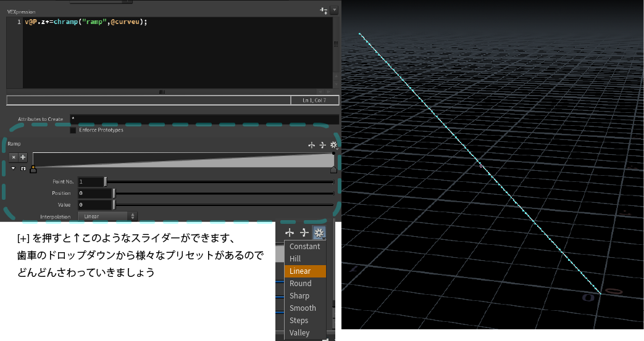Image resolution: width=644 pixels, height=341 pixels.
Task: Add a ramp point with the plus button
Action: point(23,157)
